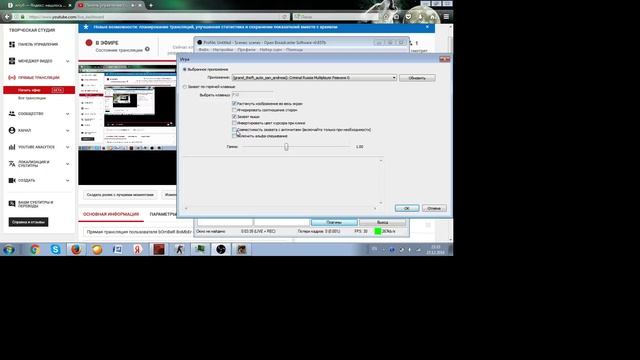
Task: Open Google Chrome from the taskbar
Action: pyautogui.click(x=35, y=249)
